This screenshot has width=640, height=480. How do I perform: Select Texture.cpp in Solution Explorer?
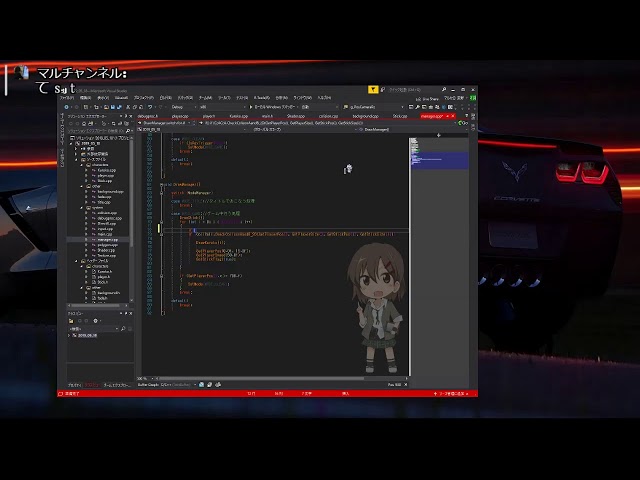tap(107, 256)
